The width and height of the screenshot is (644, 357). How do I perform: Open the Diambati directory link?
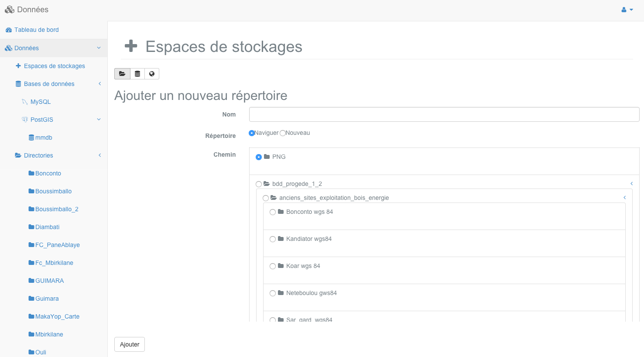tap(47, 227)
